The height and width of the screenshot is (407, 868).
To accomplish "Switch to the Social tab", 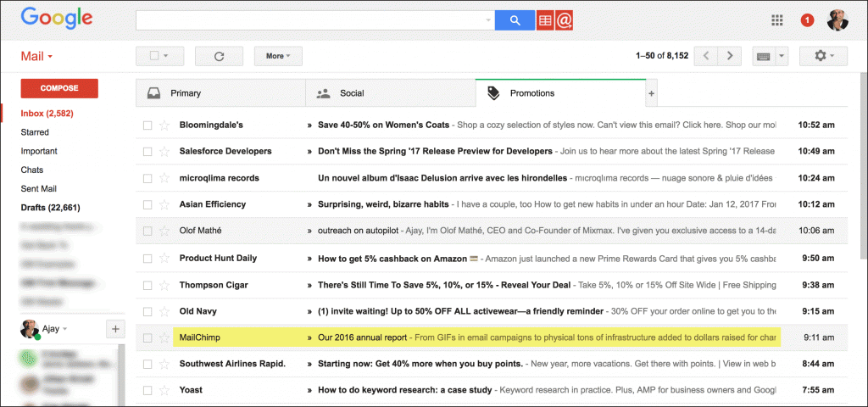I will (352, 93).
